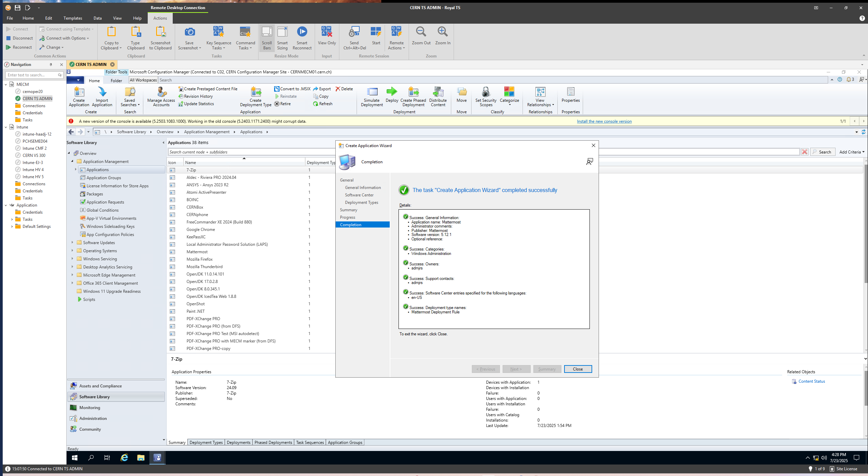
Task: Click the Properties ribbon icon
Action: pyautogui.click(x=571, y=95)
